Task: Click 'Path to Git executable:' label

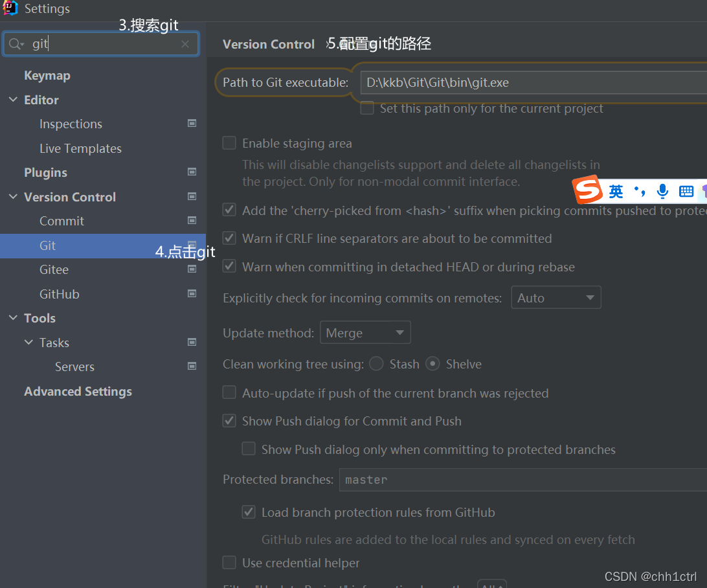Action: point(286,82)
